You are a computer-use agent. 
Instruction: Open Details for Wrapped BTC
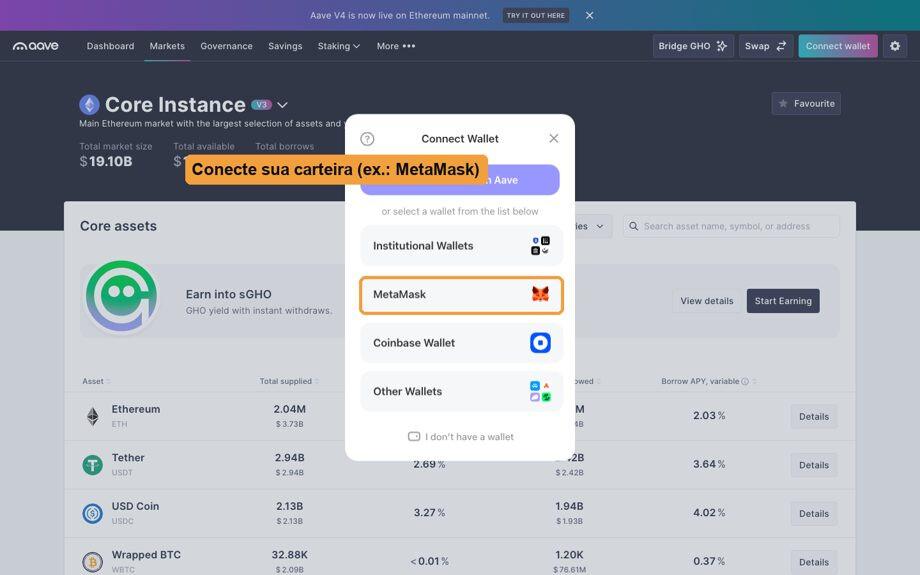click(814, 562)
